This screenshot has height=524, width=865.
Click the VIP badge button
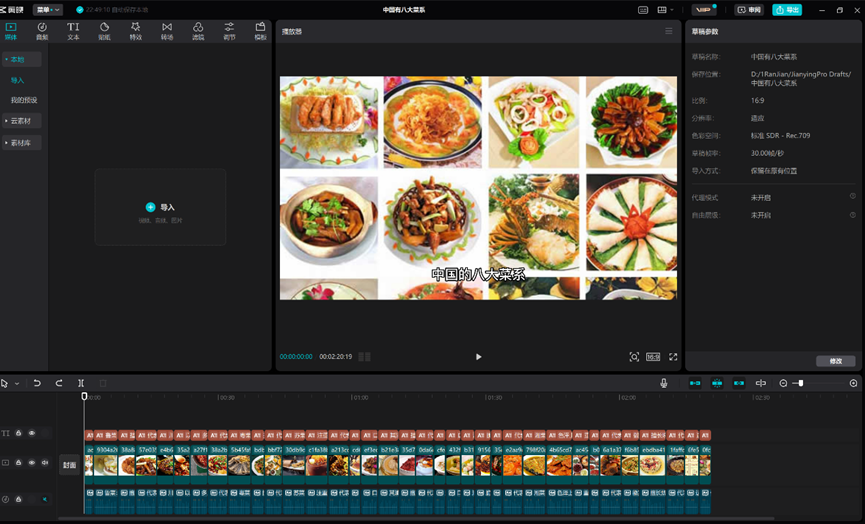[x=704, y=10]
